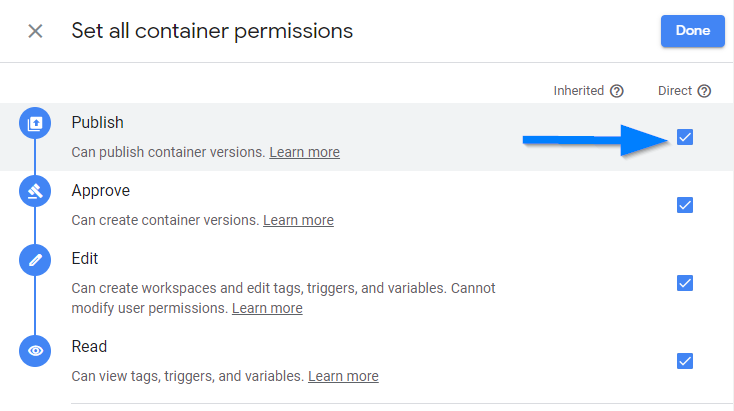Click the Edit pencil icon
Screen dimensions: 734x411
click(35, 260)
